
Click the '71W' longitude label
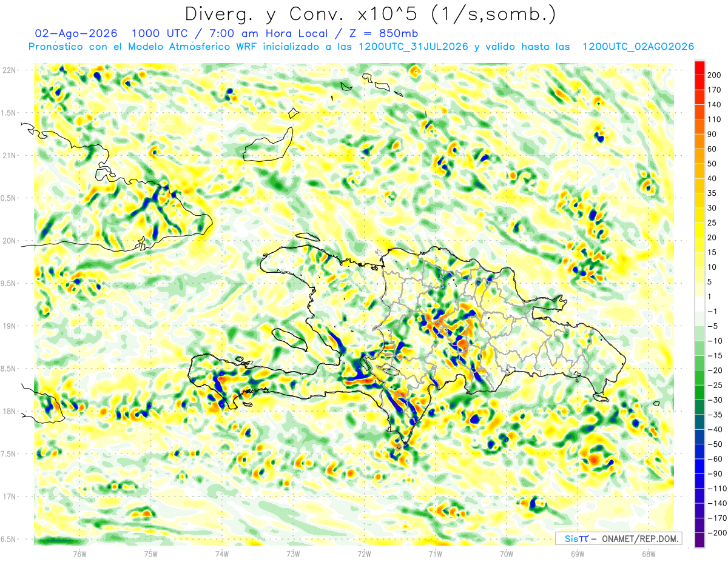(x=435, y=554)
